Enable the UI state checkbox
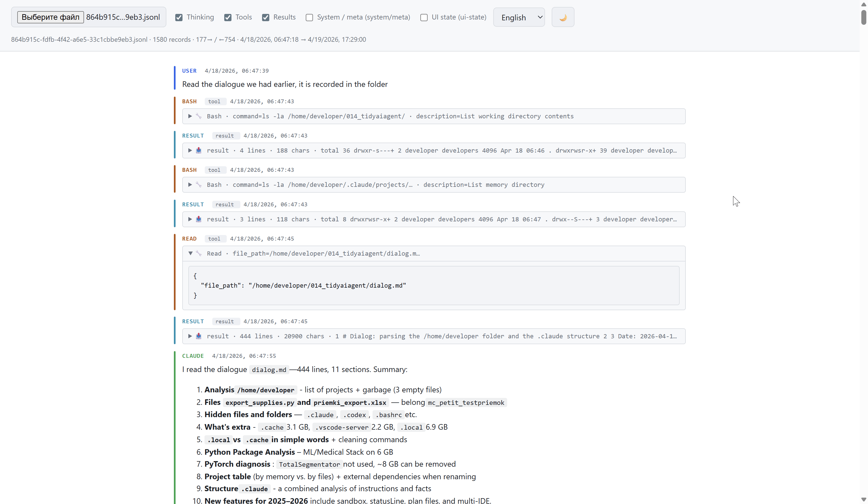Viewport: 868px width, 504px height. tap(424, 18)
